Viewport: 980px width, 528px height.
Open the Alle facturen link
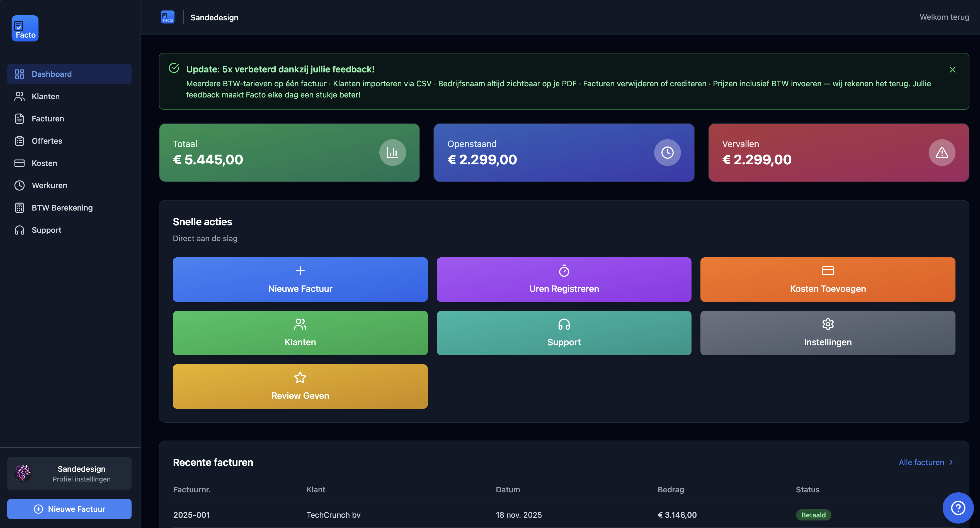tap(926, 463)
